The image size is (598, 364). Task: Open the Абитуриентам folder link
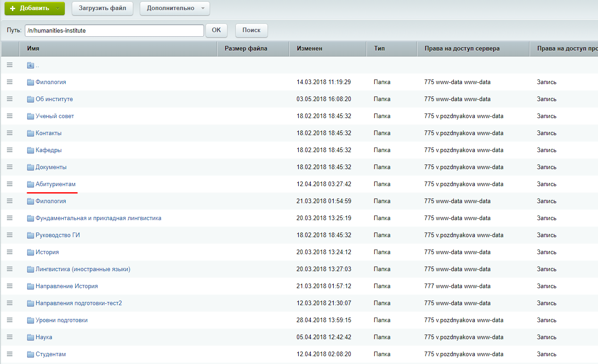coord(56,184)
